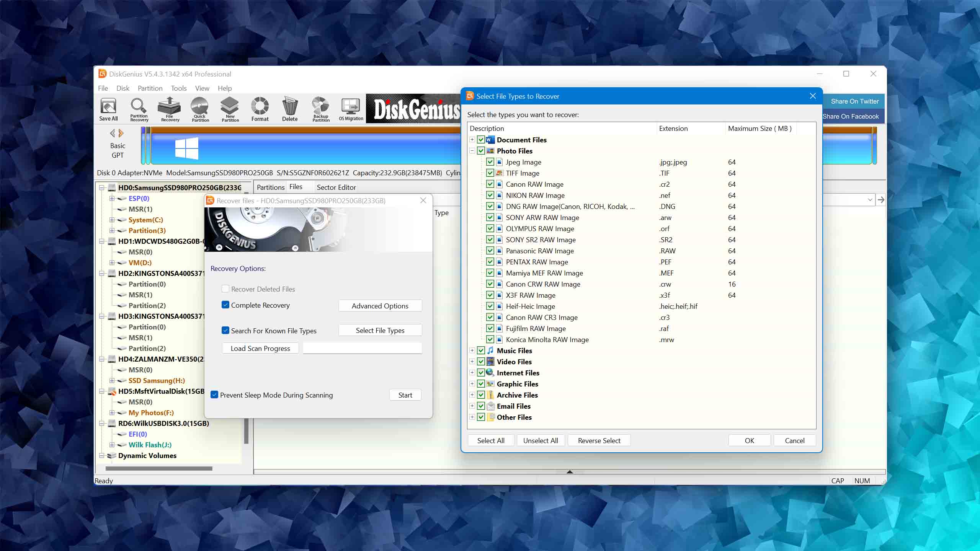The width and height of the screenshot is (980, 551).
Task: Launch the File Recovery tool
Action: tap(170, 109)
